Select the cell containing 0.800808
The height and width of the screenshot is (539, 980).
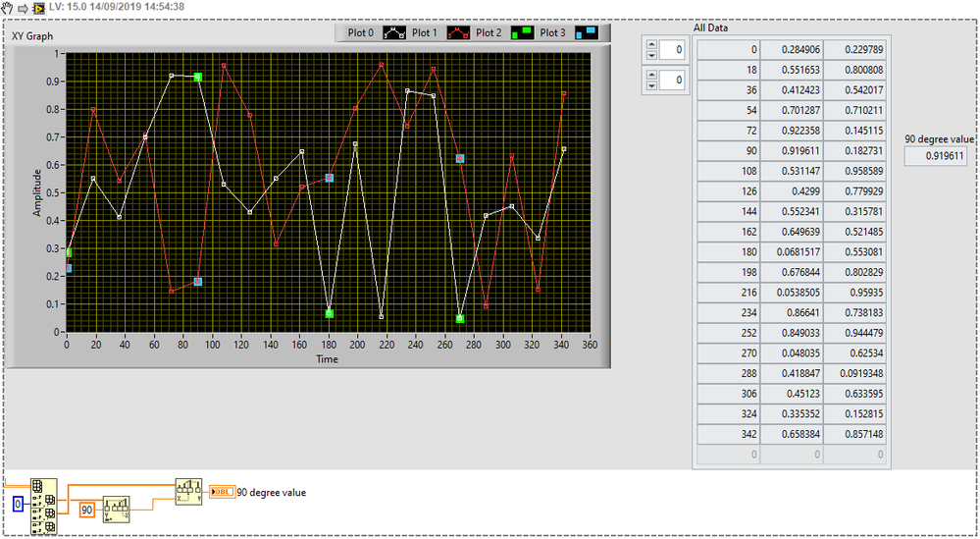[x=855, y=70]
